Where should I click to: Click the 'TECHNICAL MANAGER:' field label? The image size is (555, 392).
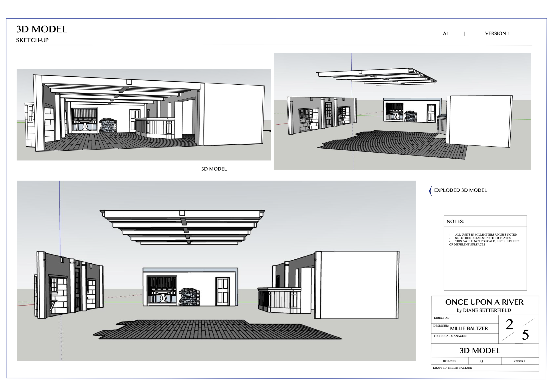click(x=450, y=336)
